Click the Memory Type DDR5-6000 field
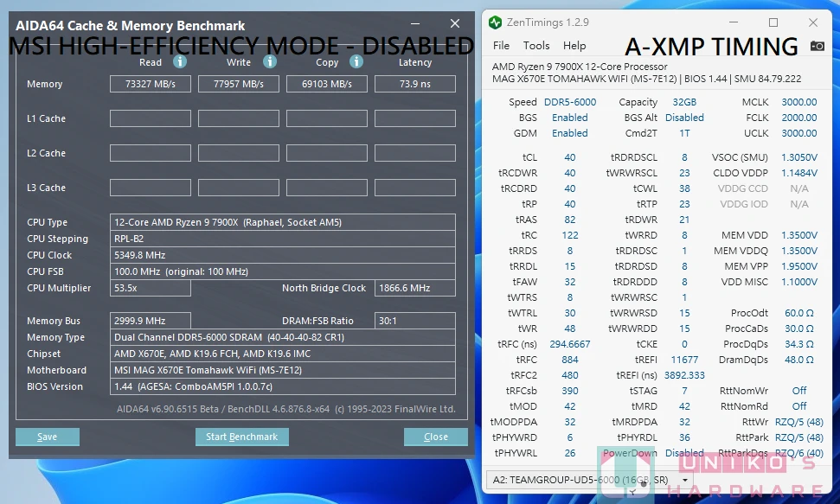The width and height of the screenshot is (840, 504). pyautogui.click(x=283, y=337)
